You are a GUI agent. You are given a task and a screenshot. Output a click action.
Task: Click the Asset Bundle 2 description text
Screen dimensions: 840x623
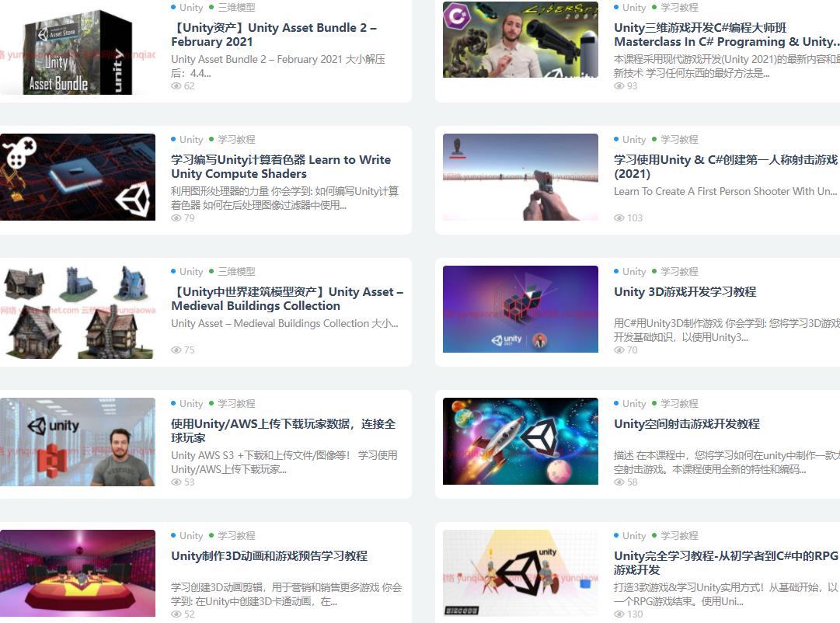[x=278, y=66]
